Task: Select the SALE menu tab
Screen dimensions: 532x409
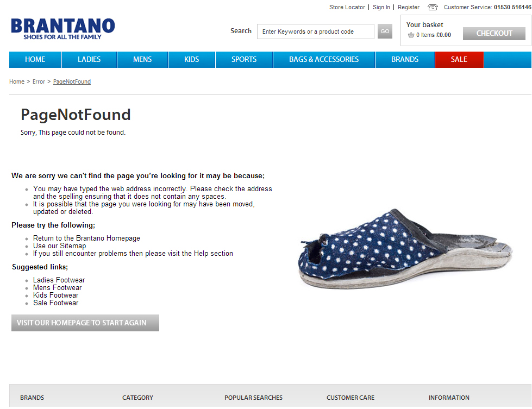Action: point(459,59)
